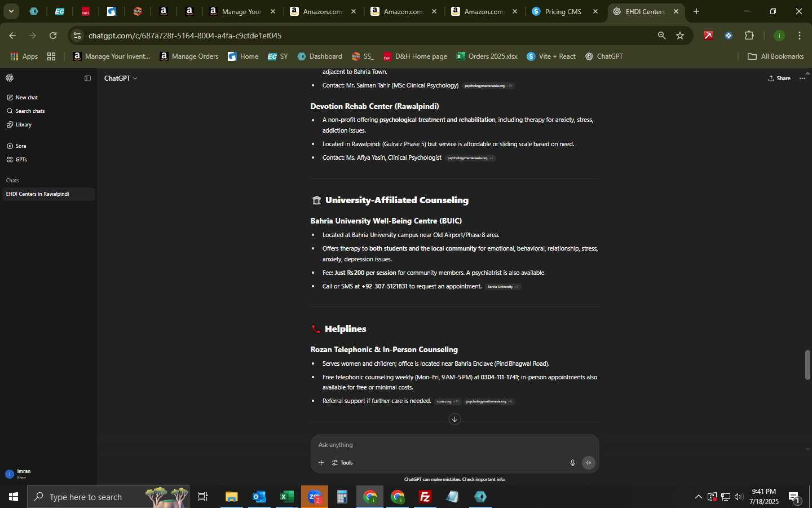
Task: Open the Windows Start menu
Action: point(14,497)
